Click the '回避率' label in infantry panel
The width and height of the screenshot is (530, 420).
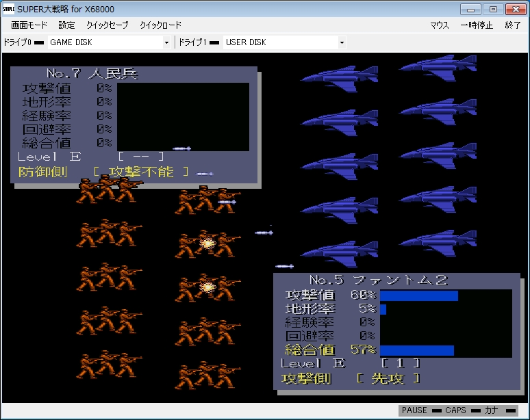click(47, 129)
